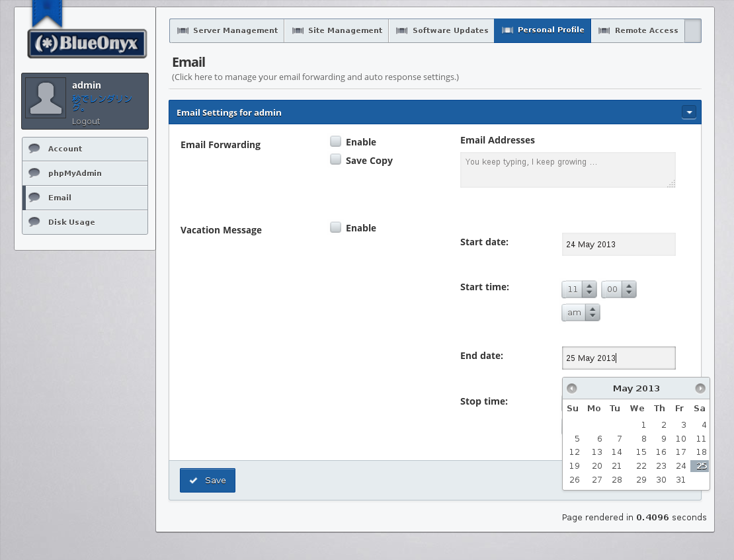Image resolution: width=734 pixels, height=560 pixels.
Task: Open the Software Updates tab
Action: click(x=442, y=30)
